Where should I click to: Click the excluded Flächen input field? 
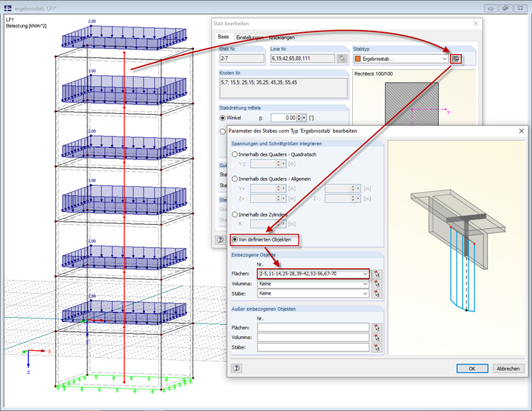[313, 328]
